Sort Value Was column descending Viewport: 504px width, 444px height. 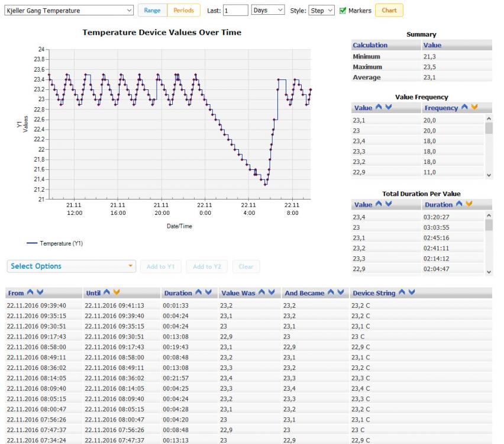click(x=272, y=293)
